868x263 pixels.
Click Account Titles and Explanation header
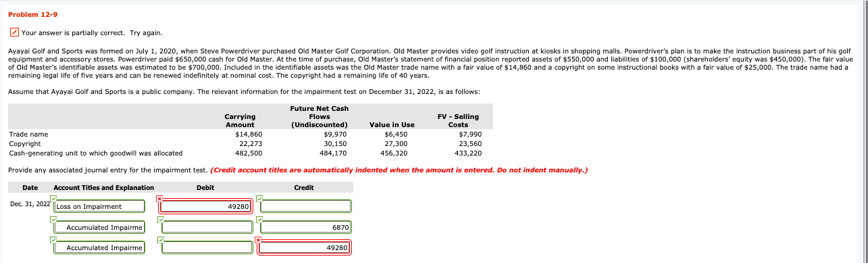[x=103, y=187]
